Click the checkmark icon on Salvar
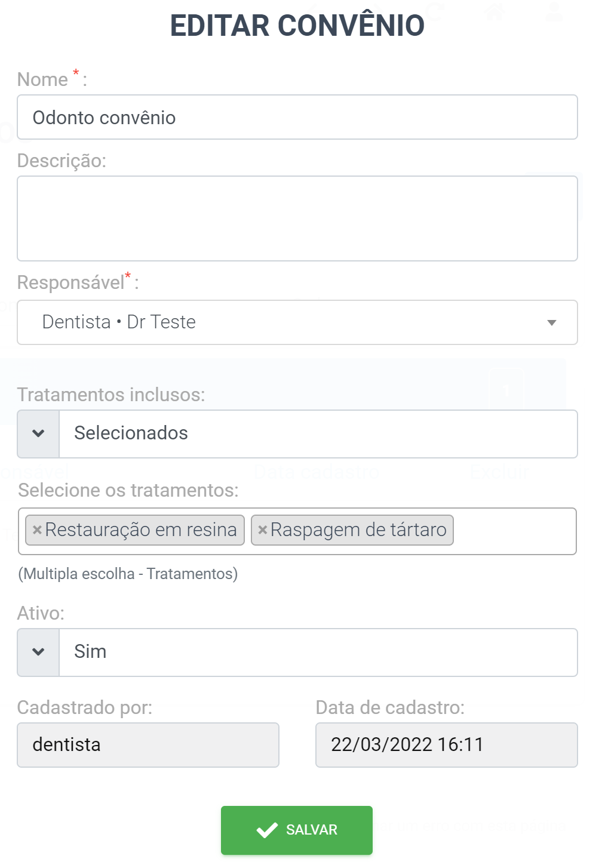This screenshot has height=868, width=602. point(267,830)
